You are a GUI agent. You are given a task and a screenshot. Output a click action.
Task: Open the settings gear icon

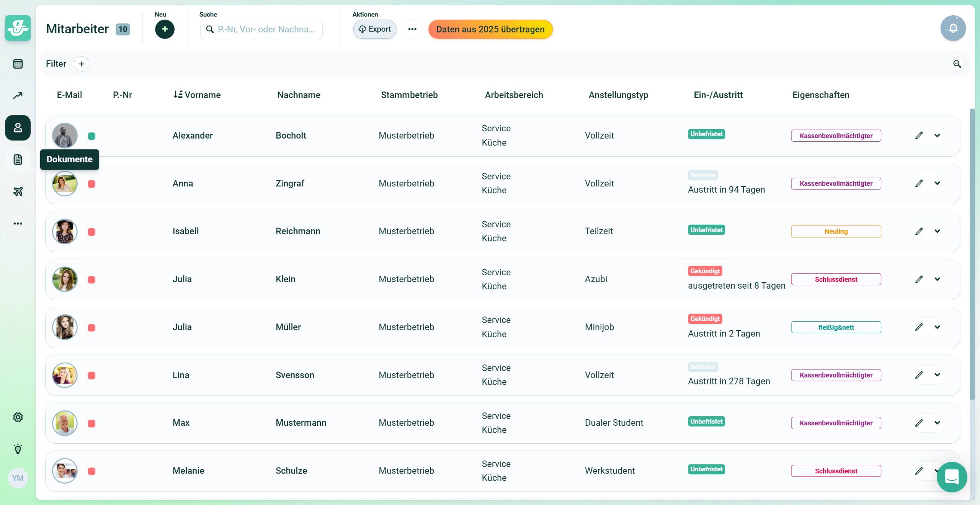click(18, 417)
